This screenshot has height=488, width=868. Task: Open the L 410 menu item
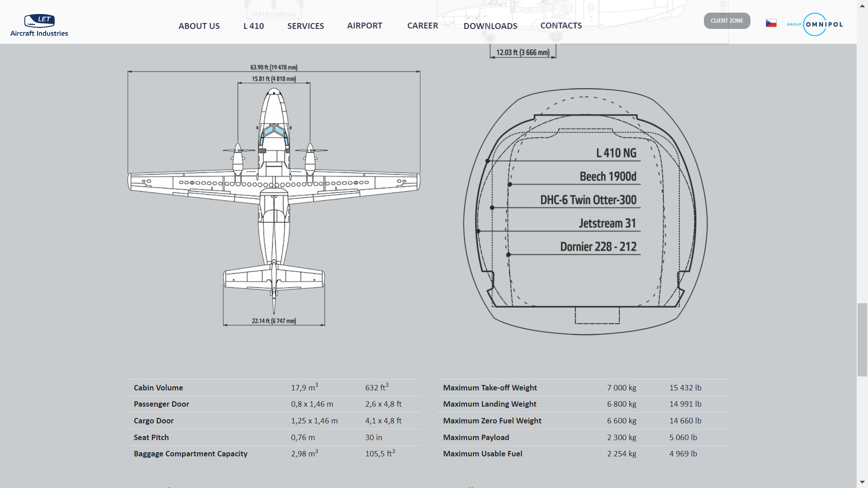pyautogui.click(x=254, y=26)
